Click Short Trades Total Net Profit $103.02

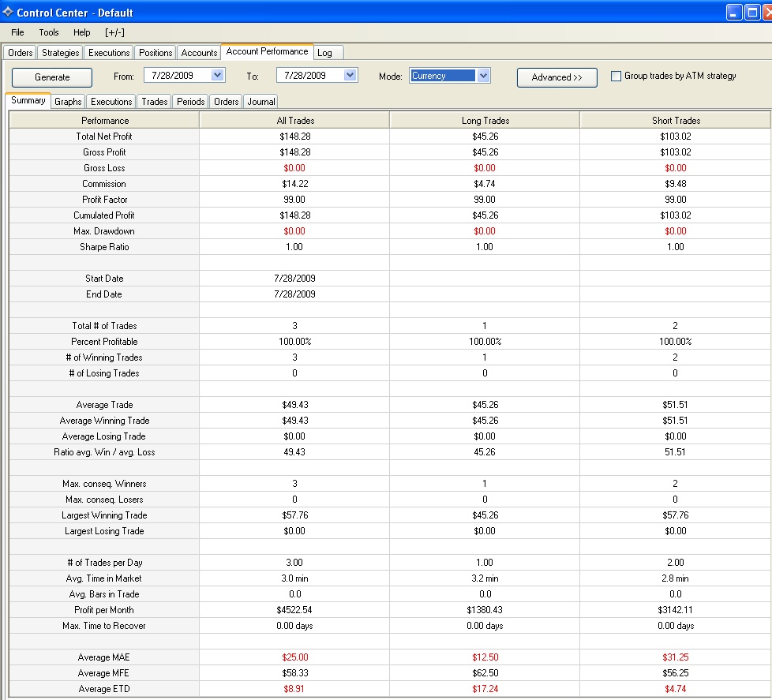(676, 137)
